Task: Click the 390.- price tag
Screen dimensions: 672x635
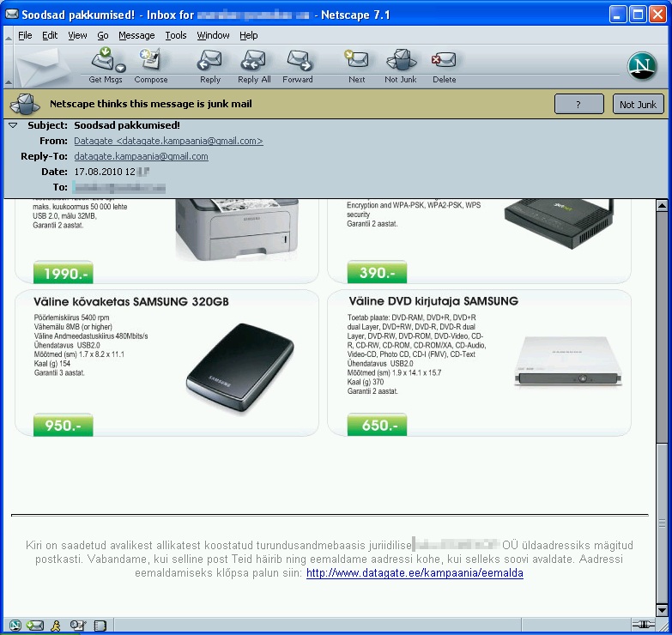Action: [377, 272]
